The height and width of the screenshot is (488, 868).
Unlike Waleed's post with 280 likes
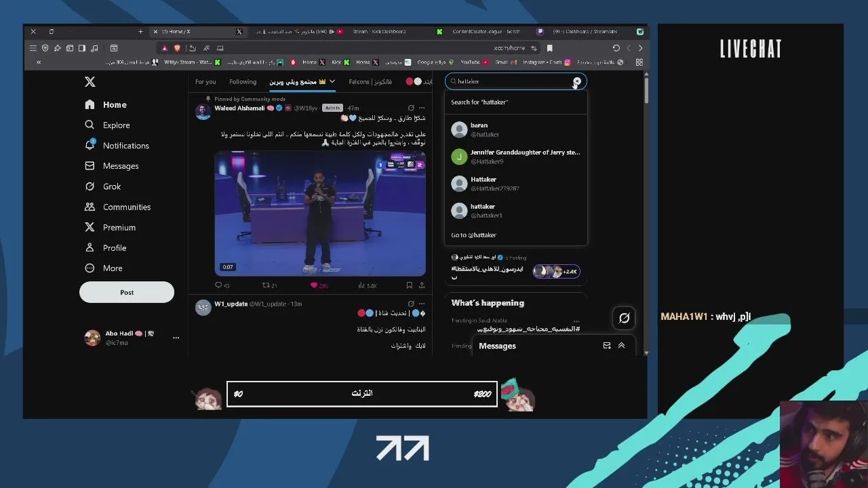(319, 285)
